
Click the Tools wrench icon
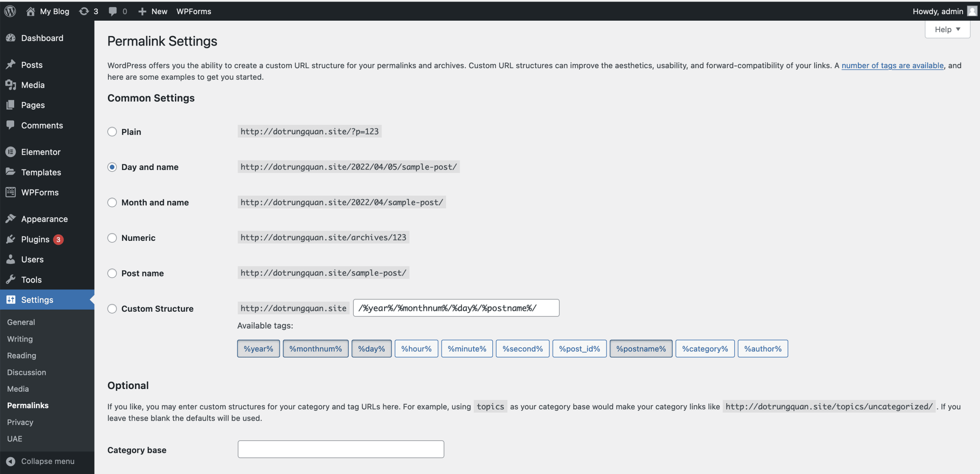point(11,279)
